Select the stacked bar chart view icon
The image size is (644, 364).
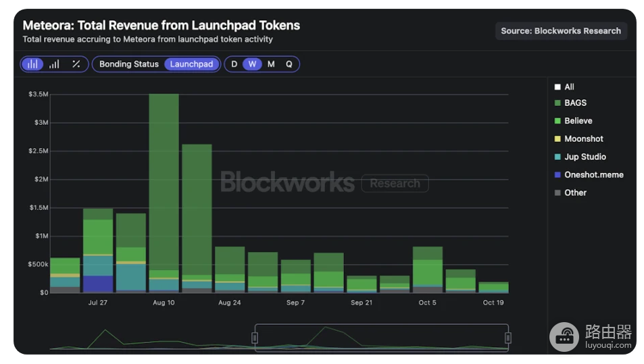(x=32, y=64)
